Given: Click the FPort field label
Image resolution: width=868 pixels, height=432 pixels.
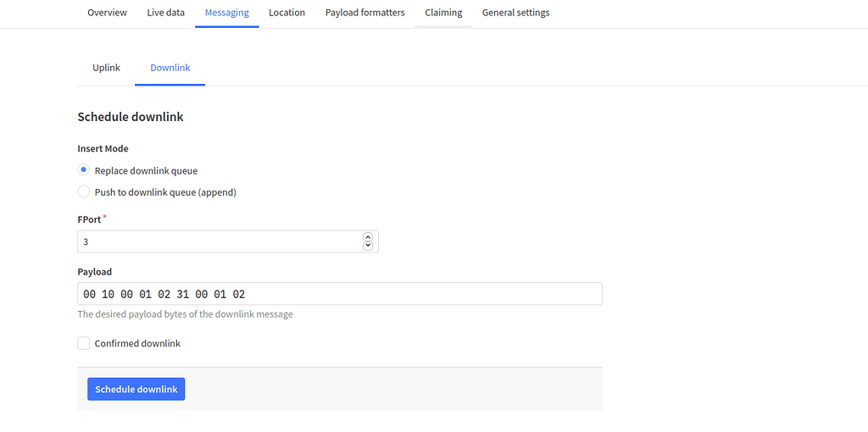Looking at the screenshot, I should tap(89, 219).
